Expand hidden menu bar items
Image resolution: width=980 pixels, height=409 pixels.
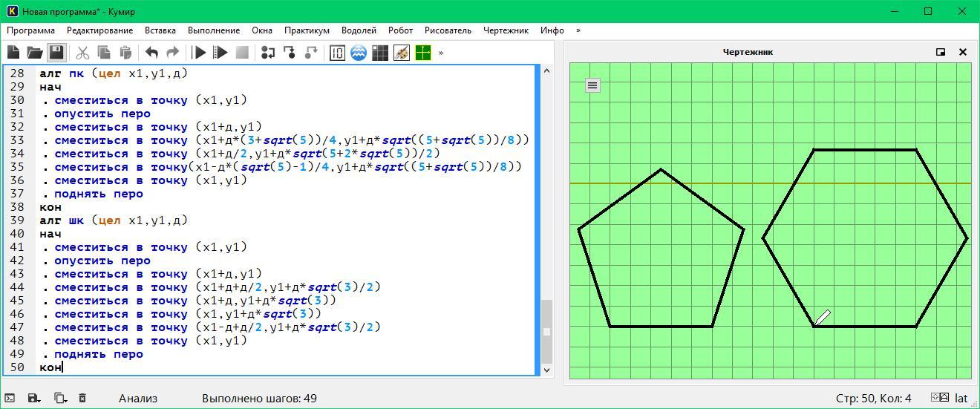coord(578,30)
